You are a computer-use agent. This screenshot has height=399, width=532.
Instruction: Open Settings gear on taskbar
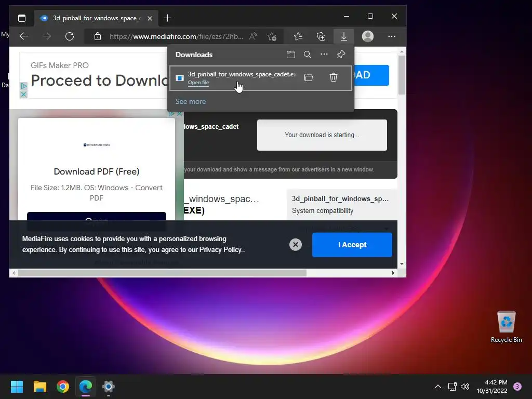(x=109, y=387)
